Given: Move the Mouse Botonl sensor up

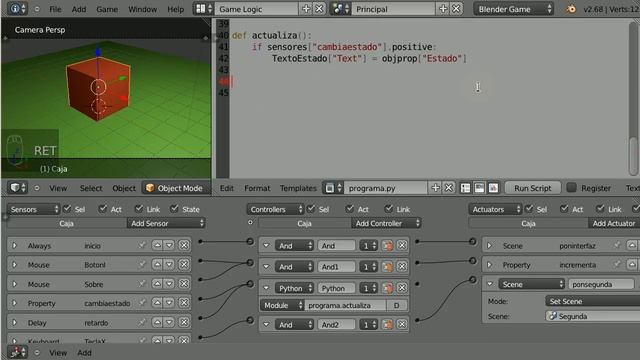Looking at the screenshot, I should click(x=157, y=264).
